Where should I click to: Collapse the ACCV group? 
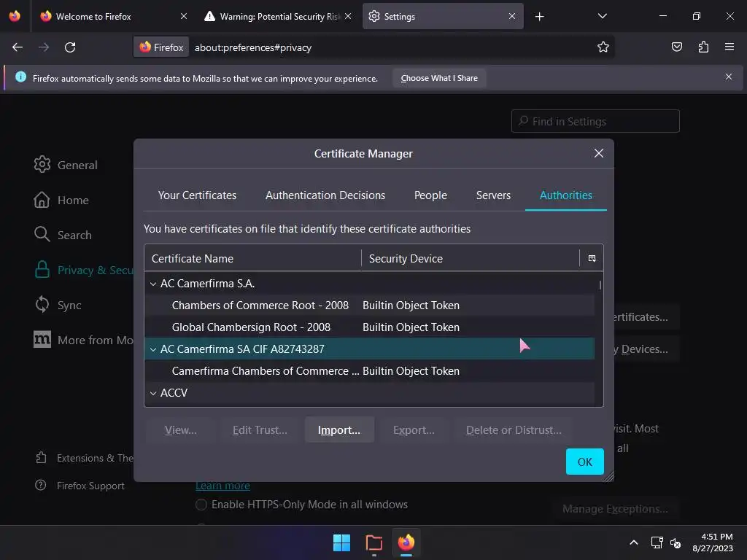(x=153, y=393)
